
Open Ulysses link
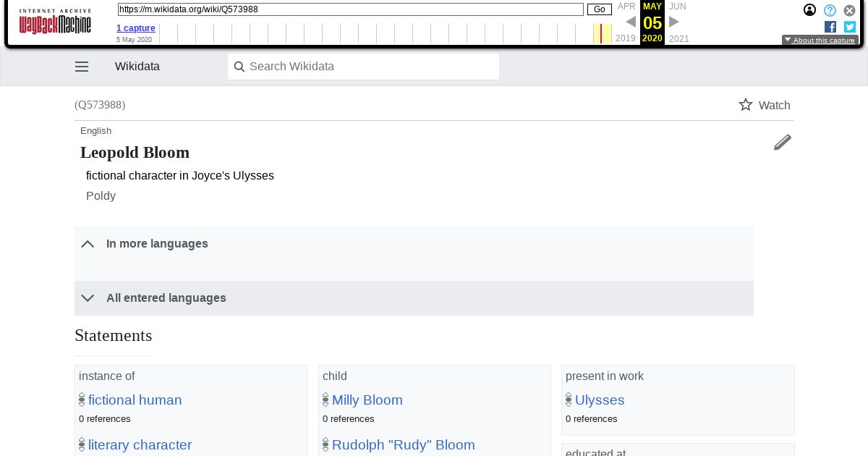tap(600, 400)
